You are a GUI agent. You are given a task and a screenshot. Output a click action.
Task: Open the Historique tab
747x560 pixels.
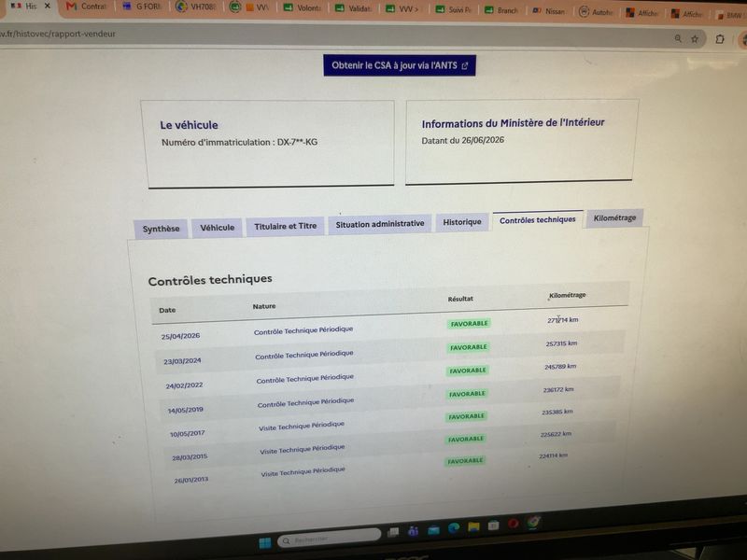462,222
